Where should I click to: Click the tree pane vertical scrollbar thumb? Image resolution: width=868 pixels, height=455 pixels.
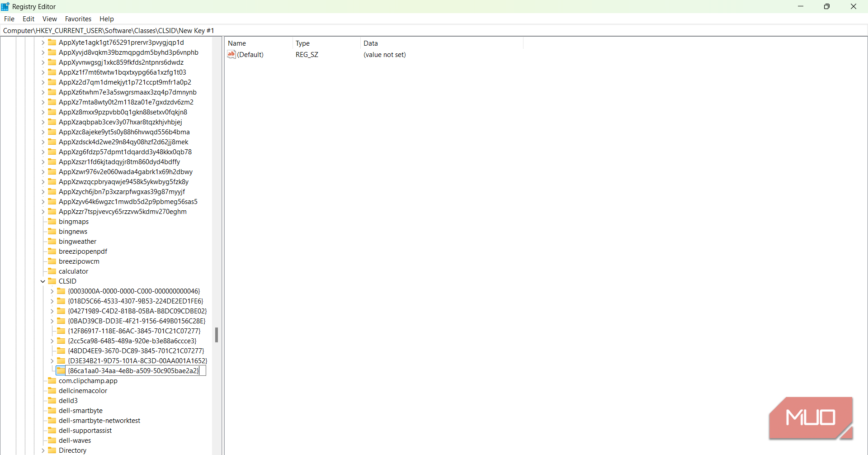pos(217,335)
